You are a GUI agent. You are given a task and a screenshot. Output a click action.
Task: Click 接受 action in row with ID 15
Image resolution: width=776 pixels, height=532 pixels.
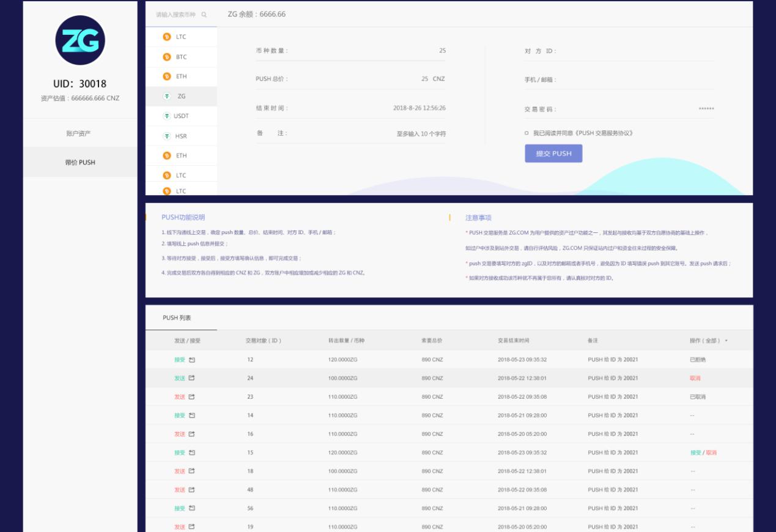pos(695,453)
